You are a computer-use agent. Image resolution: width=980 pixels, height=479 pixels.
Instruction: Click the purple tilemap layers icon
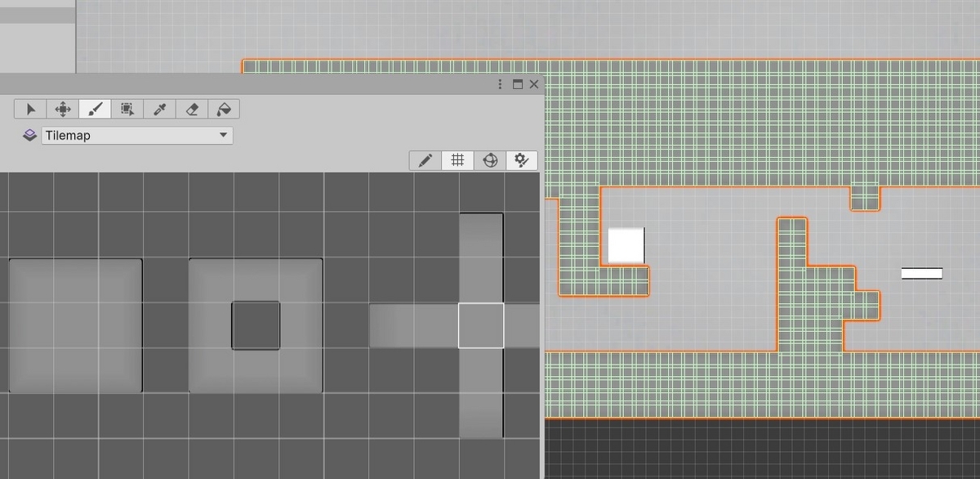pos(29,135)
